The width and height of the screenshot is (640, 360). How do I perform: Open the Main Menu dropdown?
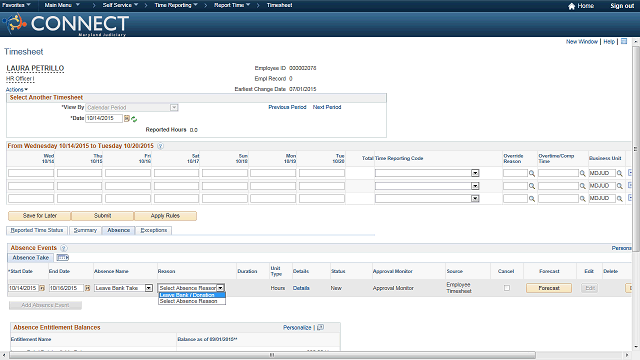click(x=62, y=5)
